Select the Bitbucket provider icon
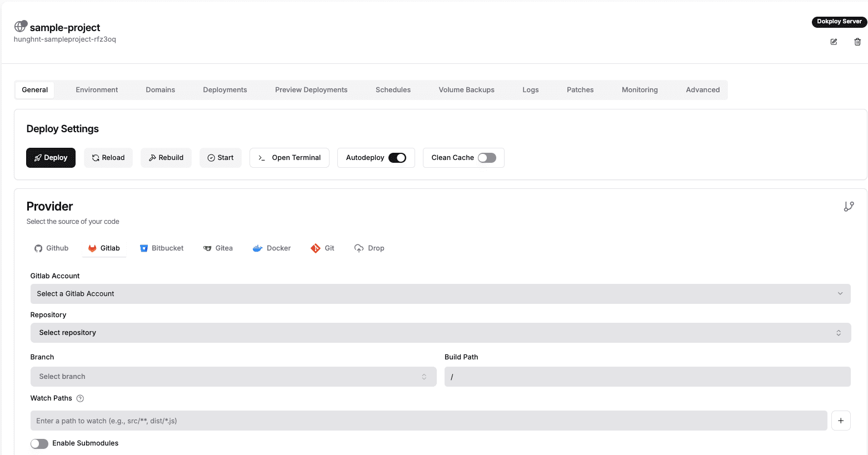Screen dimensions: 868x455 [162, 248]
